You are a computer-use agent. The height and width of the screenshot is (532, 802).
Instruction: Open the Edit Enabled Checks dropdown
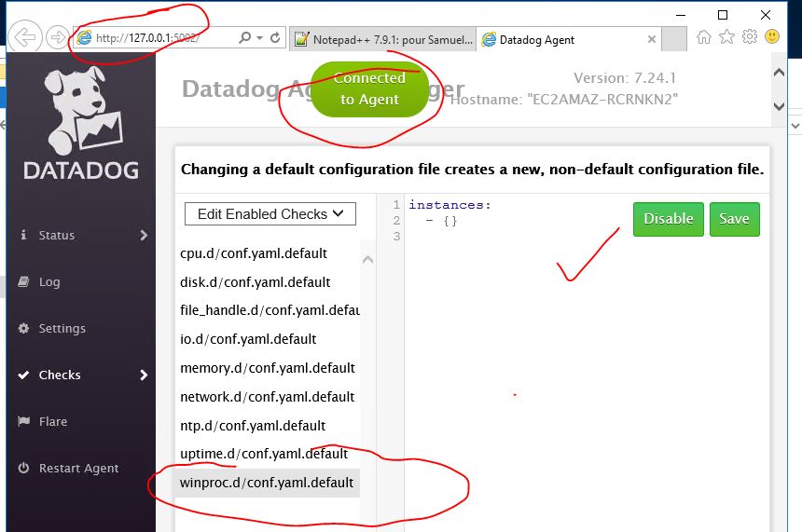(270, 213)
